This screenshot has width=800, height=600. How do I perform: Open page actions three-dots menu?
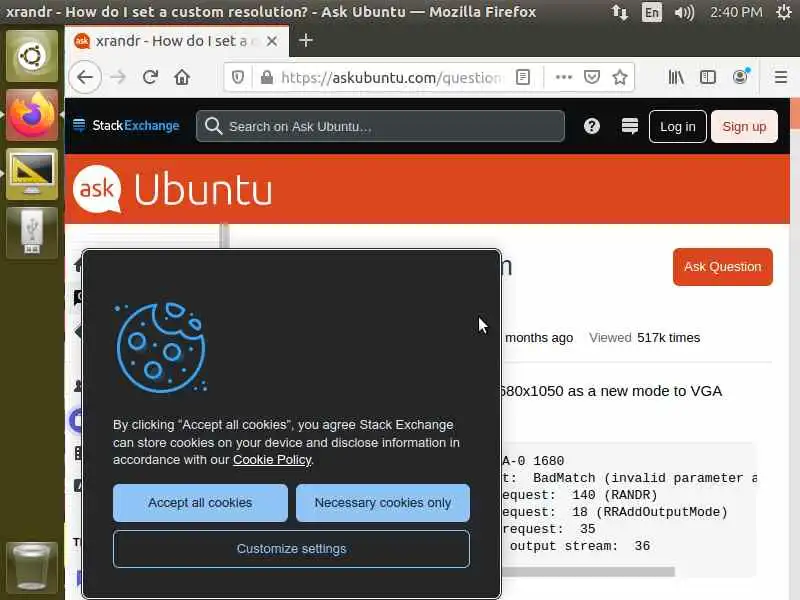coord(564,77)
